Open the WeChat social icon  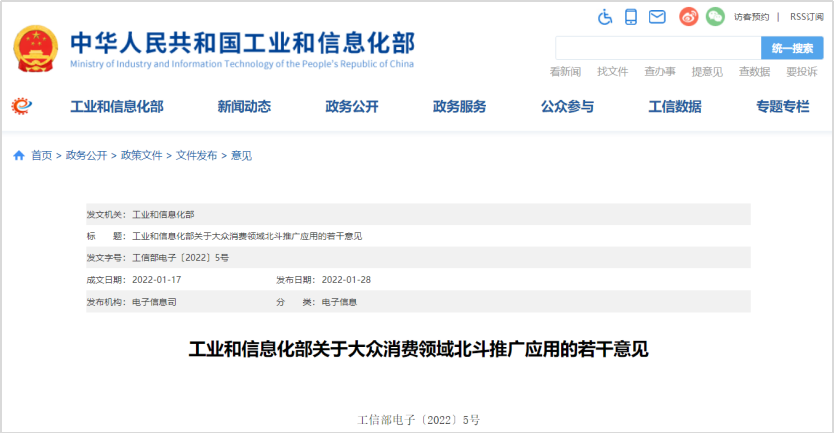click(714, 17)
